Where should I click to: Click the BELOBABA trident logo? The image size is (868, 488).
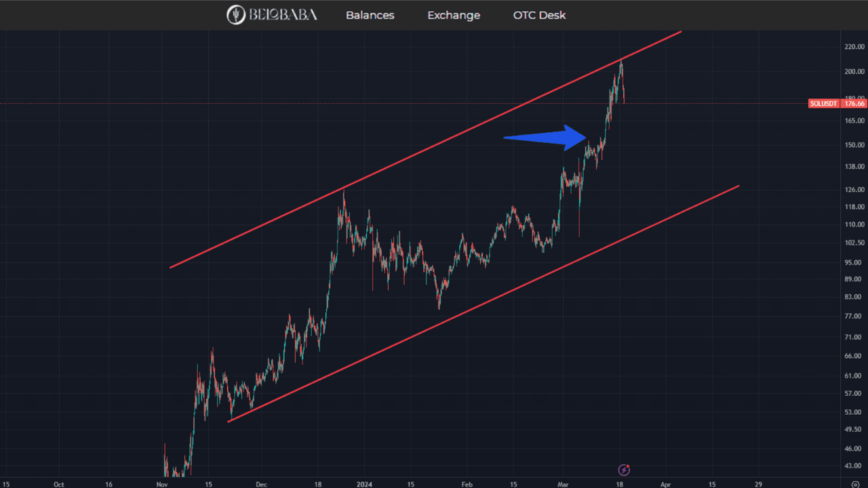[x=235, y=14]
